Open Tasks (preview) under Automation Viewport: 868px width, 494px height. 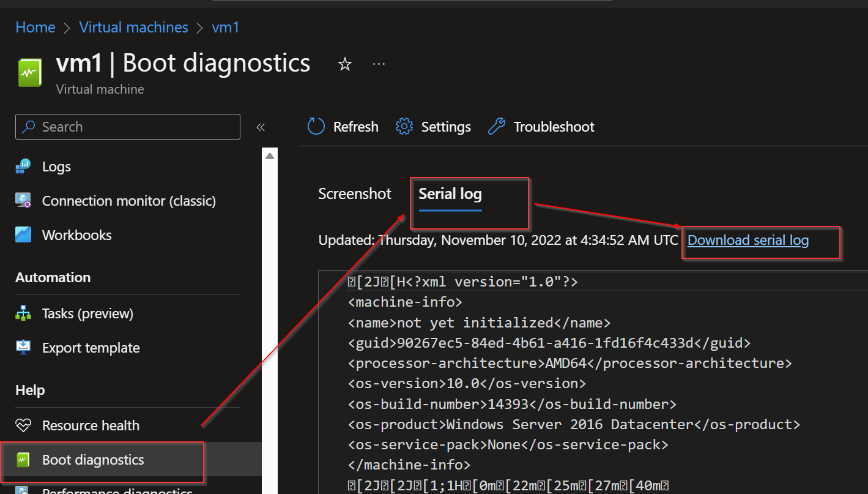(x=87, y=313)
